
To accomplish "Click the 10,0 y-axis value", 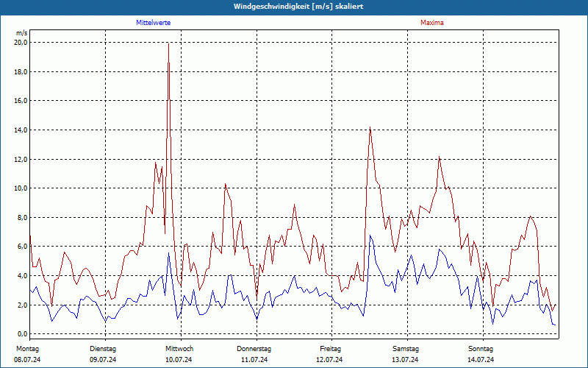I will click(x=21, y=188).
